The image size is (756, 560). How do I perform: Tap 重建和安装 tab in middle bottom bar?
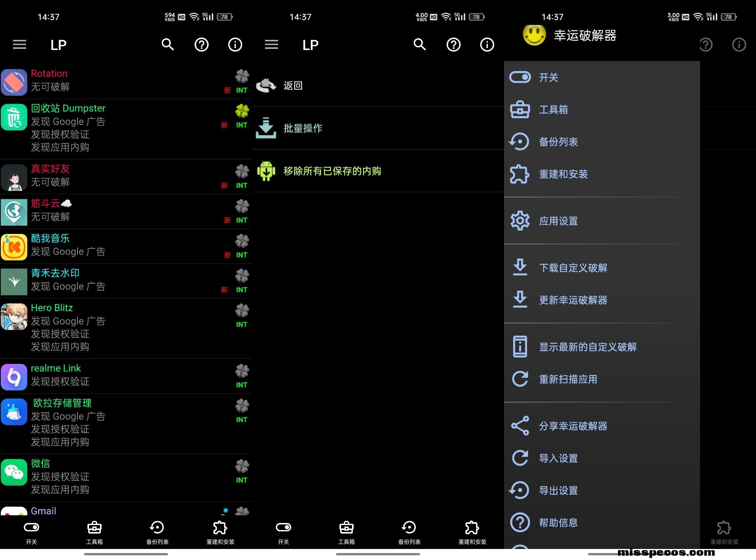[x=472, y=533]
